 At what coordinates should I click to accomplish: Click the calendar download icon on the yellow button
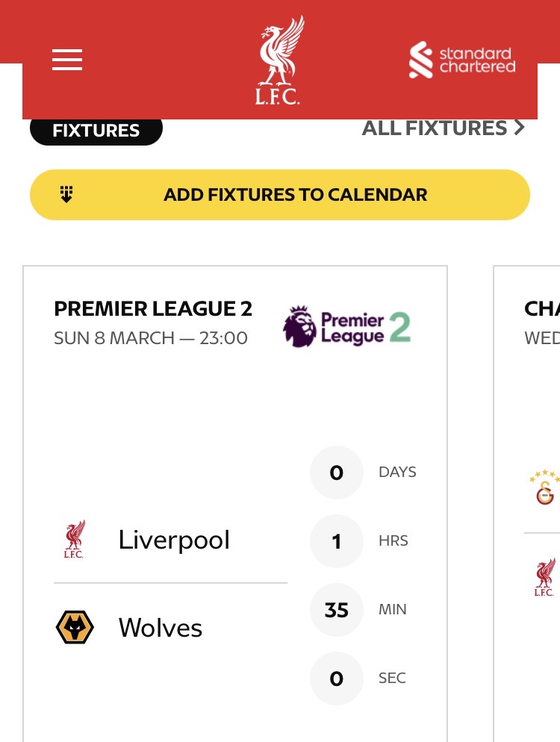[66, 195]
